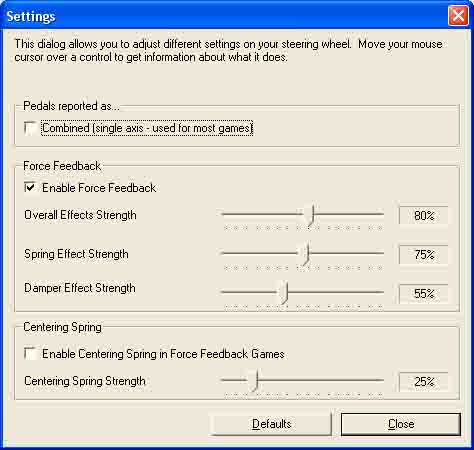This screenshot has width=474, height=450.
Task: Click the 55% damper value field
Action: pos(424,294)
